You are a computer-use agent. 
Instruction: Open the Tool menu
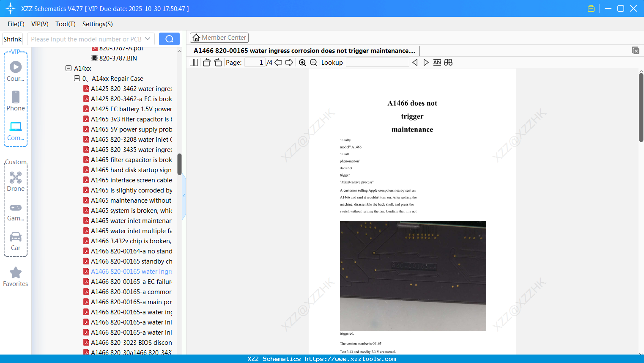click(x=66, y=24)
